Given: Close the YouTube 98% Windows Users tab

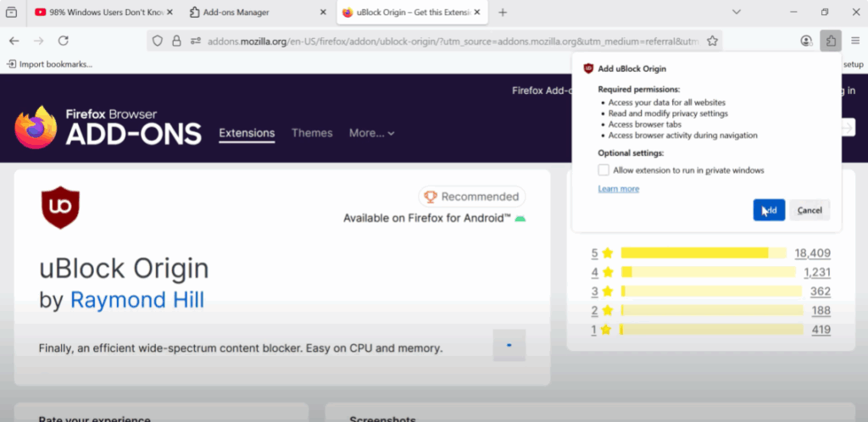Looking at the screenshot, I should (170, 12).
